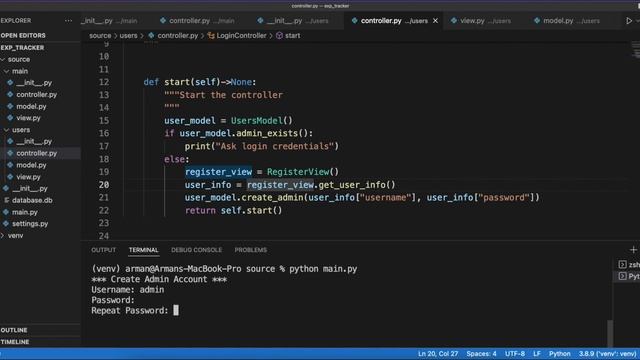This screenshot has height=360, width=640.
Task: Click "return self.start()" on line 22
Action: click(233, 211)
